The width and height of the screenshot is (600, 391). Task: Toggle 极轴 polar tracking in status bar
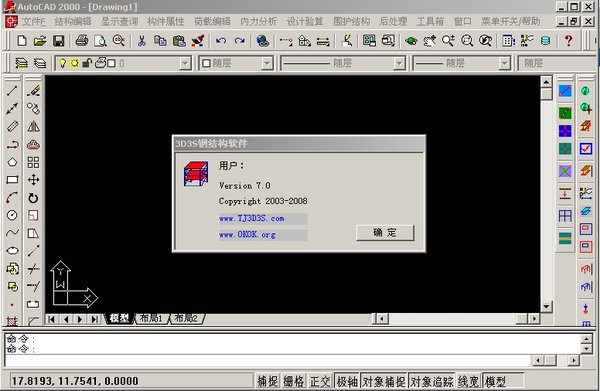click(347, 381)
